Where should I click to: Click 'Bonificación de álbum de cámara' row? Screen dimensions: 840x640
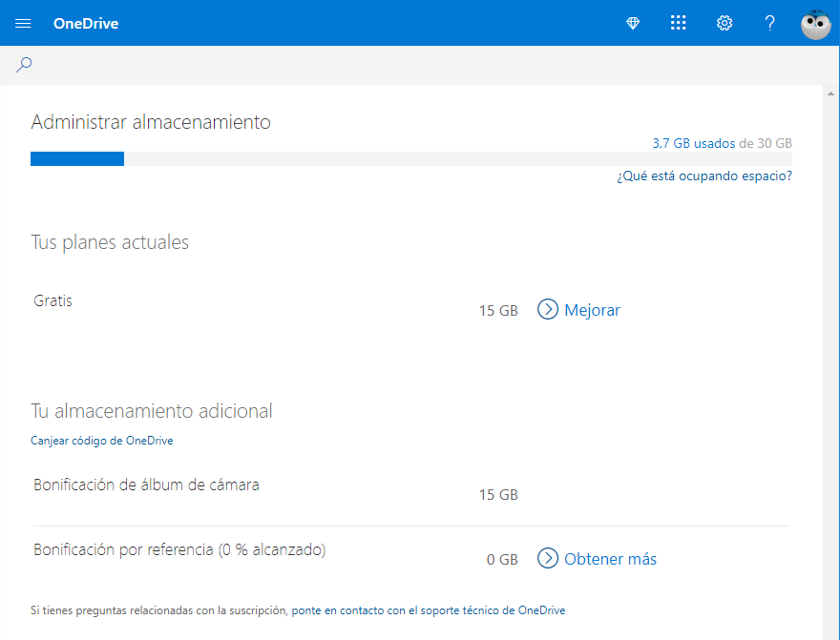[410, 489]
